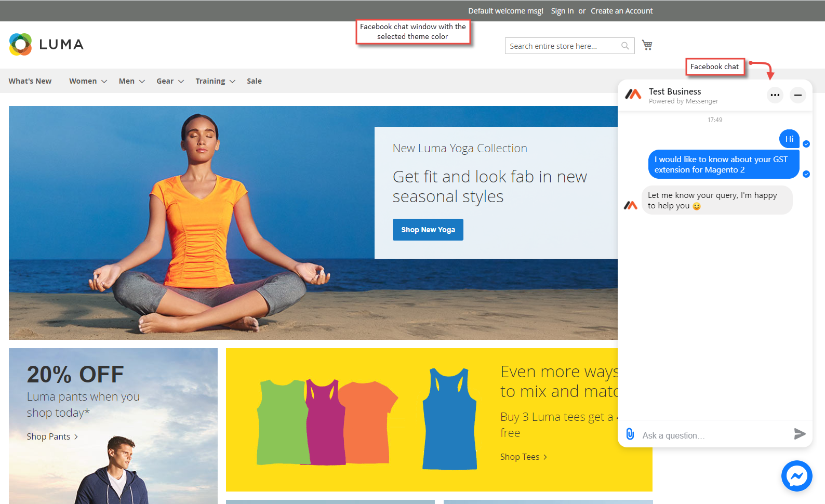Expand the Gear menu arrow
The image size is (825, 504).
(181, 82)
